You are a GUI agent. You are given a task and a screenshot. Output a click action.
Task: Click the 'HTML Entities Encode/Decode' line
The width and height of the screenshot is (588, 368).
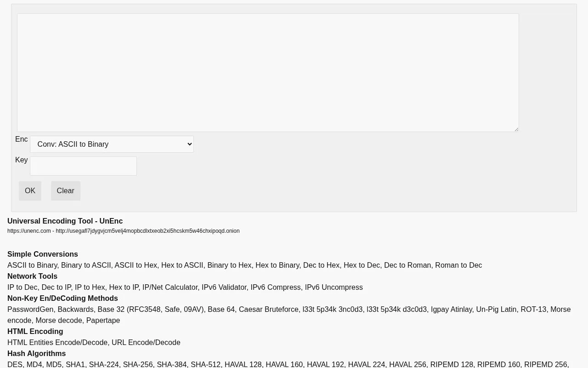pyautogui.click(x=94, y=343)
